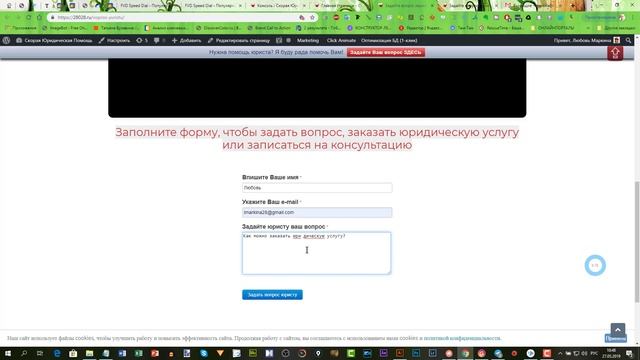This screenshot has height=360, width=640.
Task: Open the Click Animate admin bar item
Action: point(341,40)
